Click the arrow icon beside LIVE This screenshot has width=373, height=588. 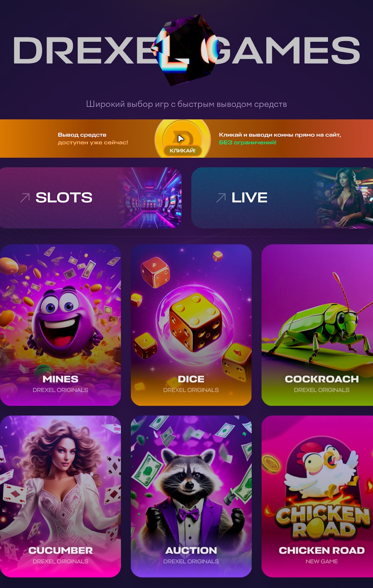221,198
